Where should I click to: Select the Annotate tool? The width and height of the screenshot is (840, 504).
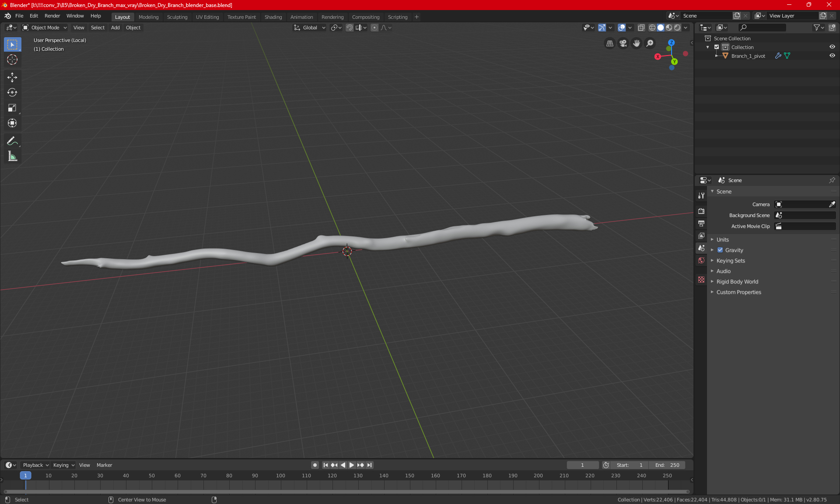(x=12, y=141)
